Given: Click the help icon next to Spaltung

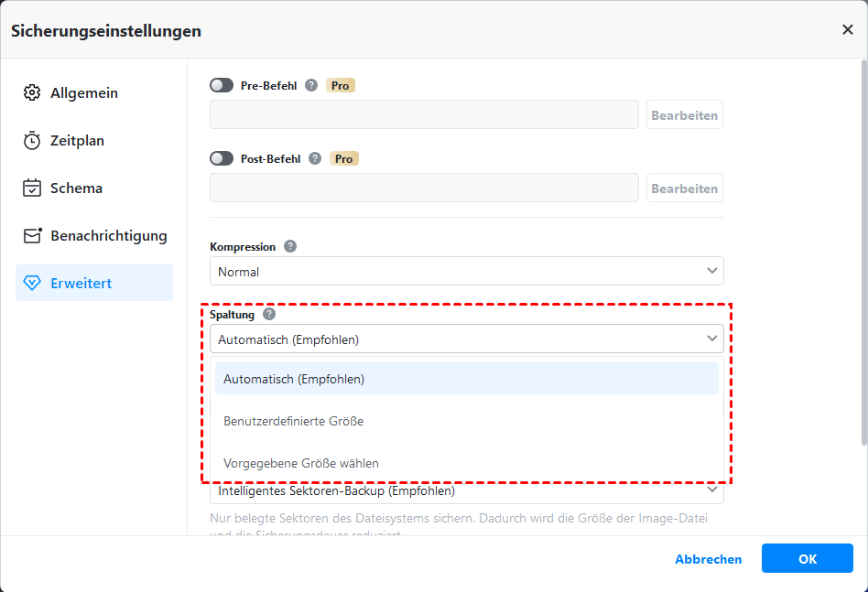Looking at the screenshot, I should [x=269, y=314].
